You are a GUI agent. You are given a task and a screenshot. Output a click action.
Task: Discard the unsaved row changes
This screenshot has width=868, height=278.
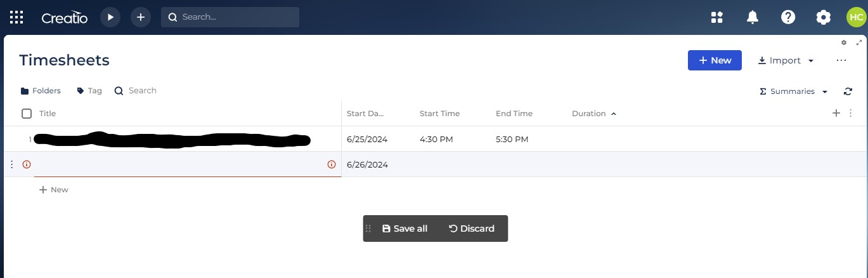coord(472,228)
